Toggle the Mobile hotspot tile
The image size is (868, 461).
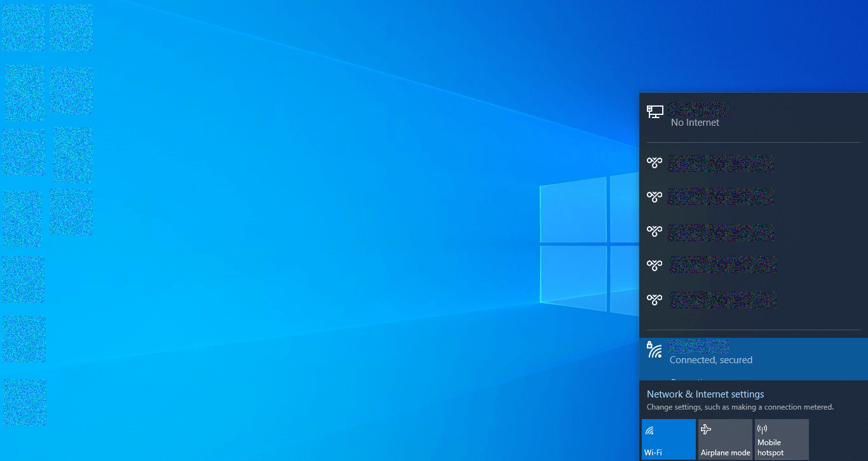coord(782,439)
